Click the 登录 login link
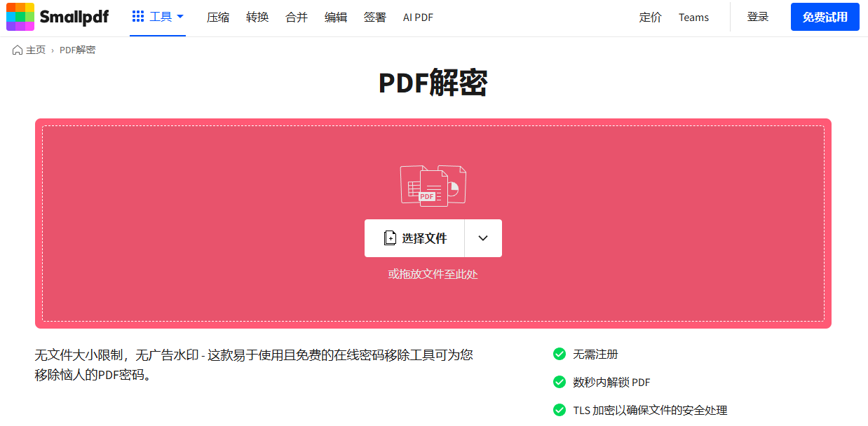 click(758, 18)
